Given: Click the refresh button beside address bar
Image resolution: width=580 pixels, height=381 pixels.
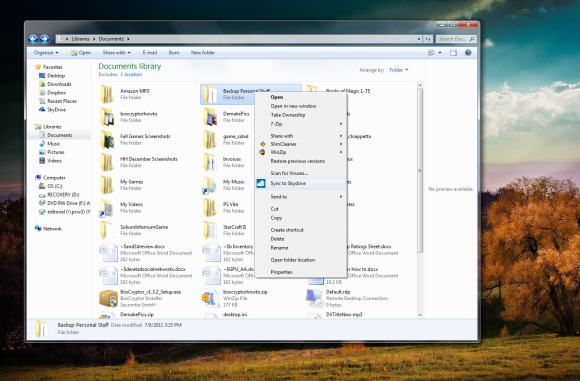Looking at the screenshot, I should [x=428, y=39].
